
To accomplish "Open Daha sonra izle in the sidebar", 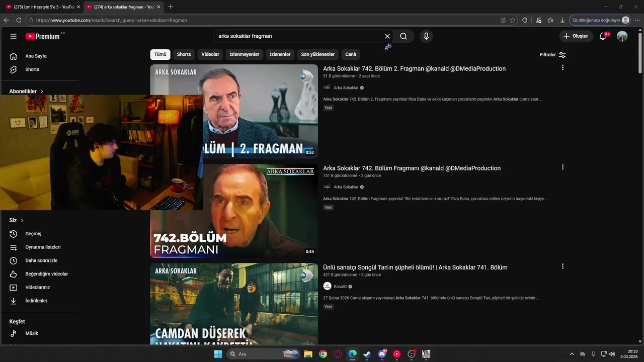I will coord(41,260).
